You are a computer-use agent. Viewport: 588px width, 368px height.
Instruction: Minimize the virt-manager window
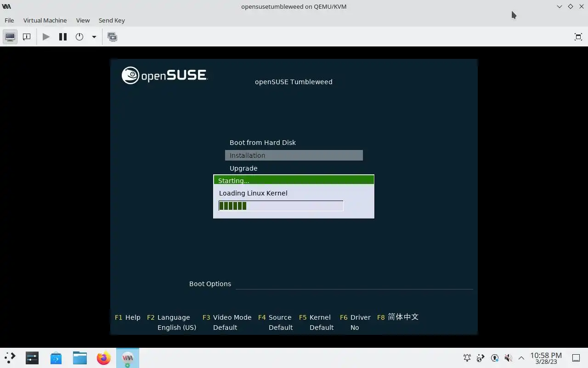click(559, 6)
